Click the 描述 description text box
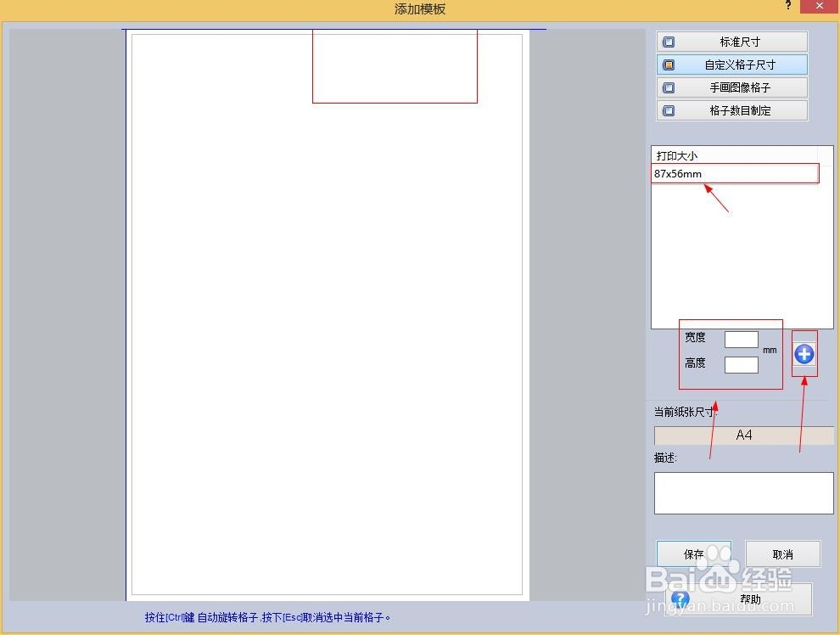 743,493
